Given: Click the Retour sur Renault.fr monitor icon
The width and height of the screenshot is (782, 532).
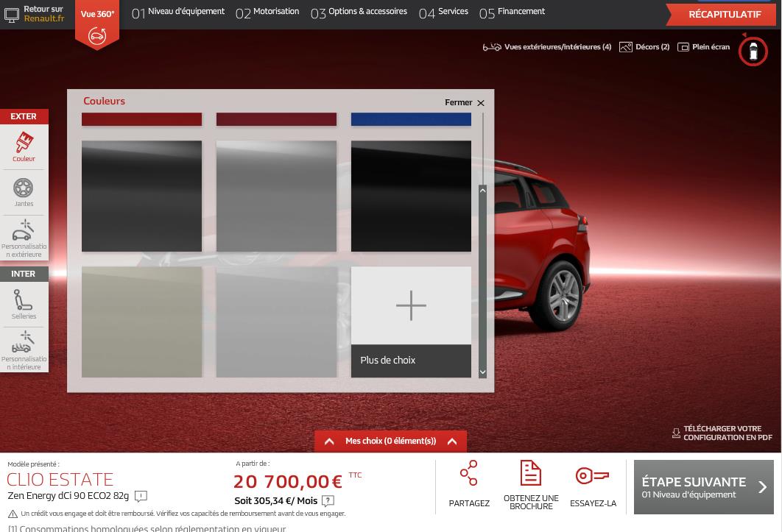Looking at the screenshot, I should coord(12,15).
